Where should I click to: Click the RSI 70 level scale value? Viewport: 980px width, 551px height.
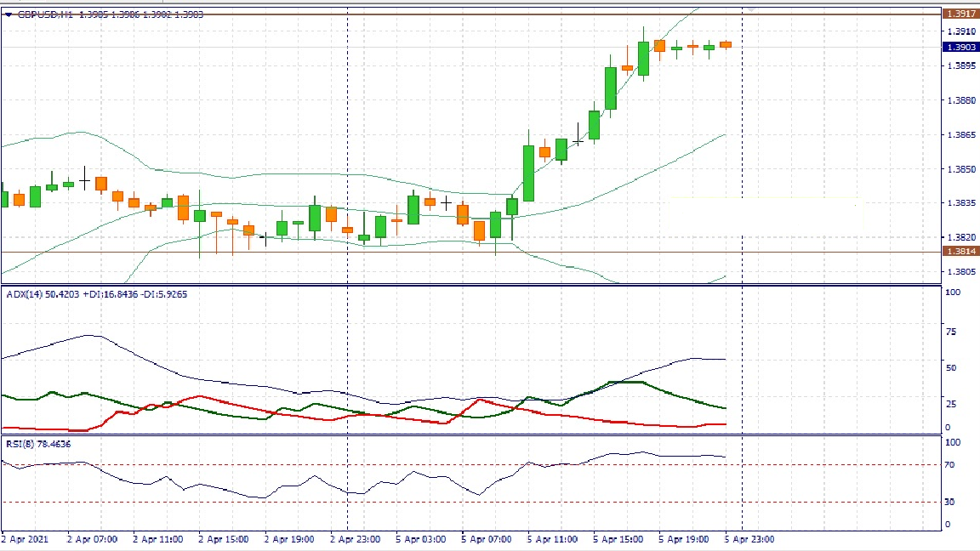point(949,465)
